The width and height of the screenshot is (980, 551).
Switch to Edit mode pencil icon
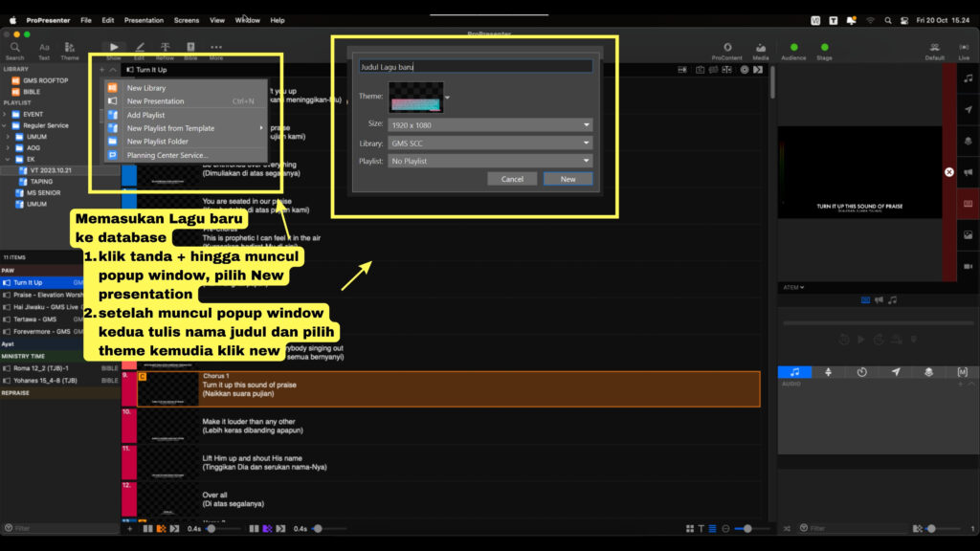(x=140, y=51)
